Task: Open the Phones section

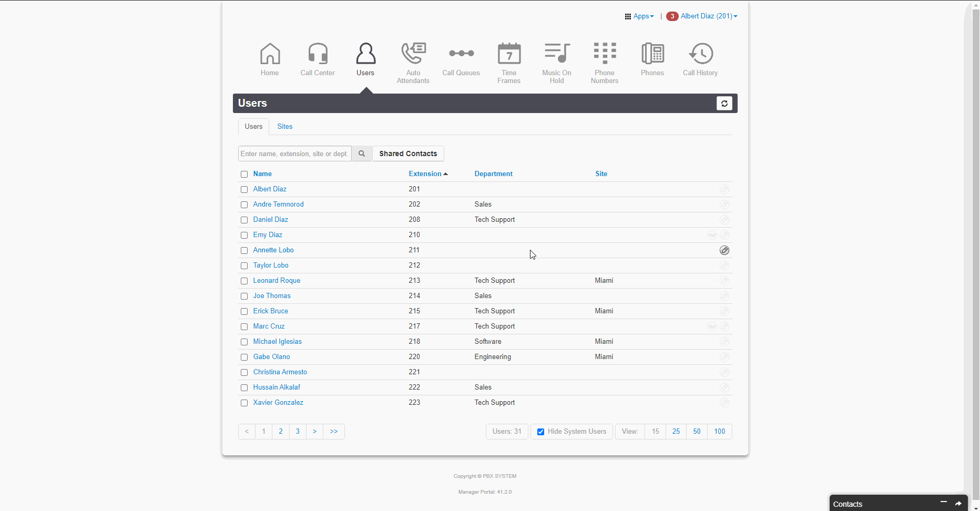Action: point(652,59)
